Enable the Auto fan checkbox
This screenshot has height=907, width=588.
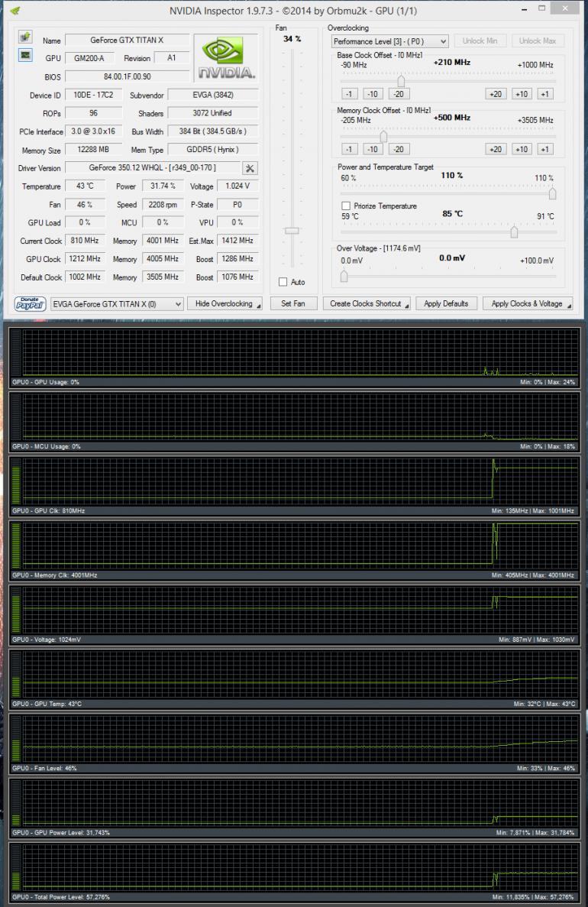[283, 282]
